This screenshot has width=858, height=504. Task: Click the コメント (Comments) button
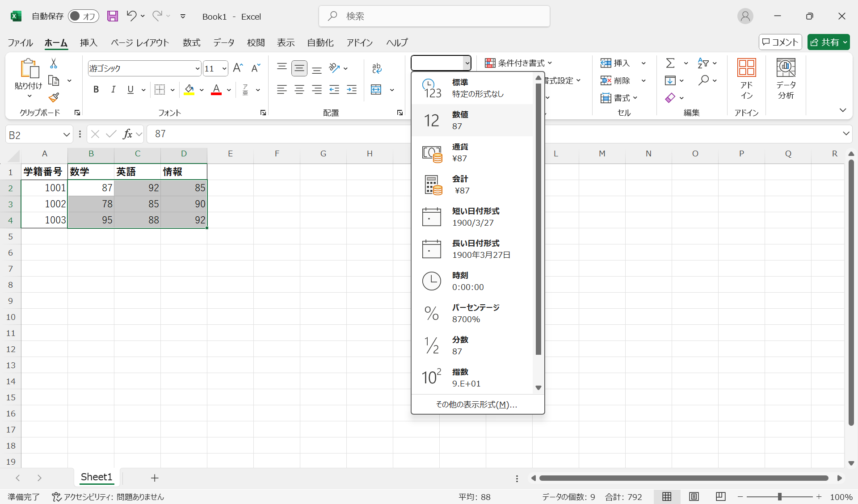(x=780, y=42)
